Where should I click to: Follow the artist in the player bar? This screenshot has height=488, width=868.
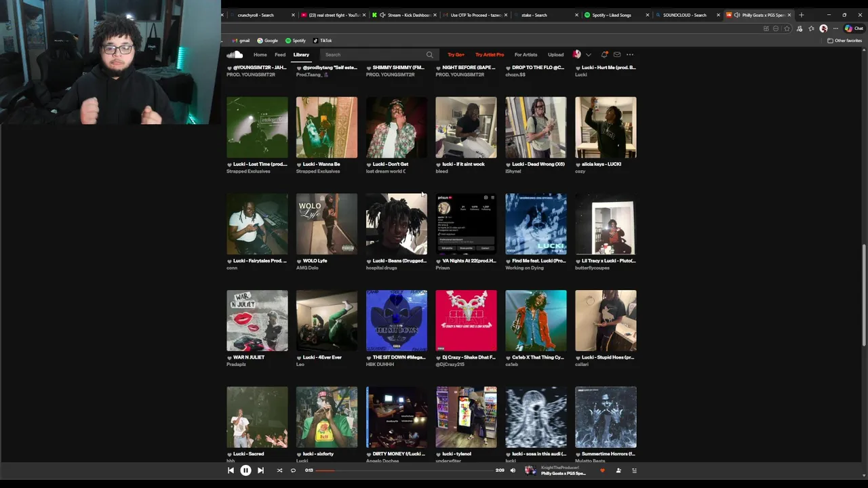[x=618, y=470]
